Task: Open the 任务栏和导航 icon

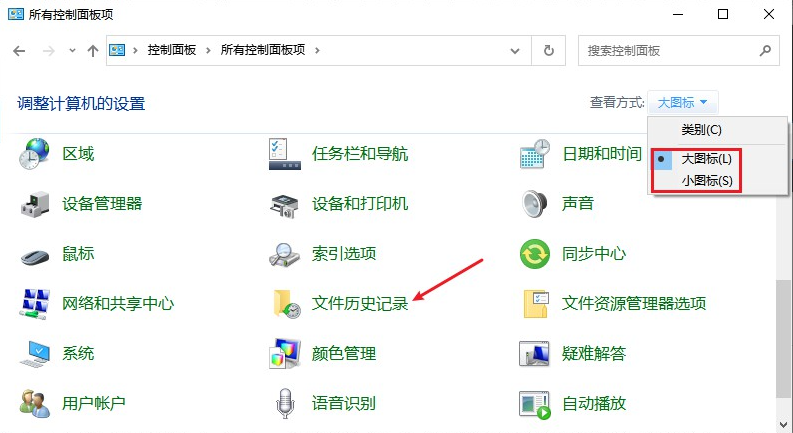Action: tap(285, 153)
